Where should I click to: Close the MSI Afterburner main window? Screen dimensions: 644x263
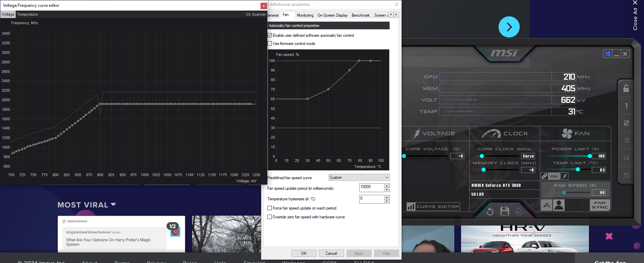(625, 54)
